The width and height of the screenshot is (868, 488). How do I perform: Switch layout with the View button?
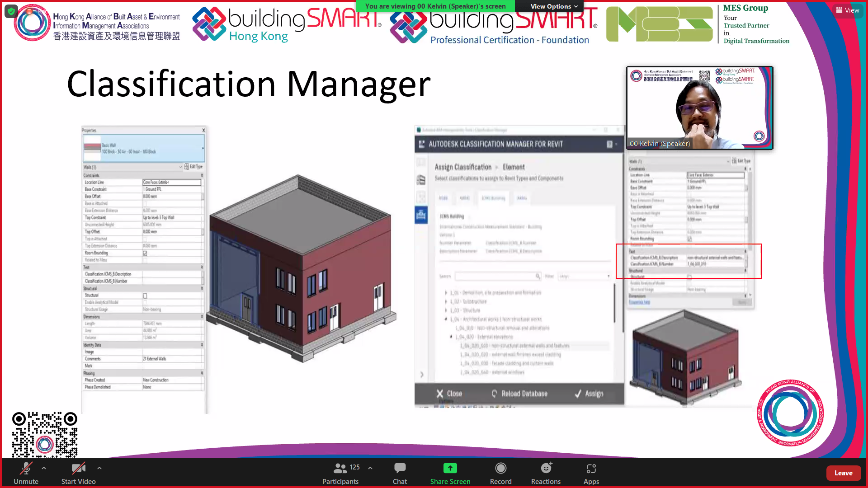[x=848, y=10]
